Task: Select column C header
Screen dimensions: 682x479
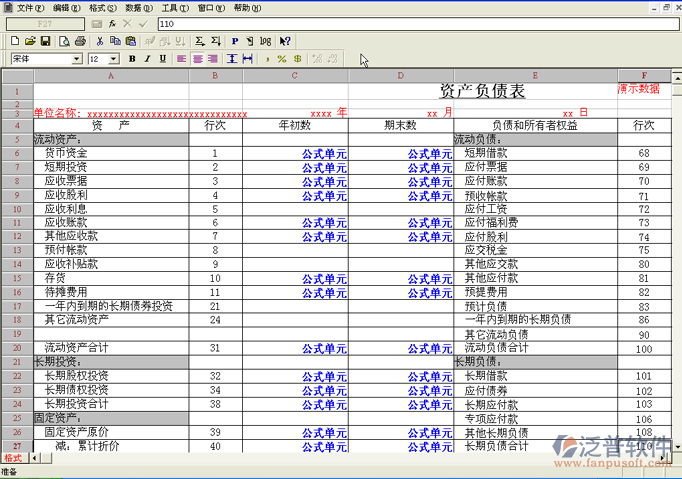Action: (x=295, y=76)
